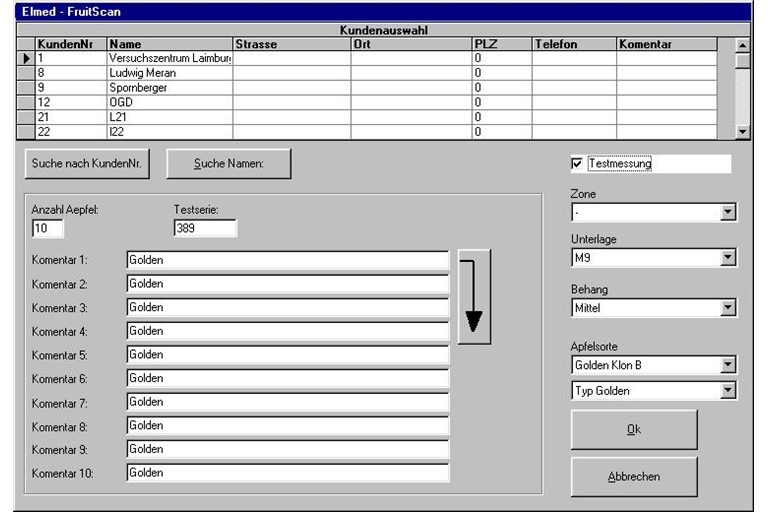Click the Anzahl Aepfel input field
768x512 pixels.
click(47, 229)
